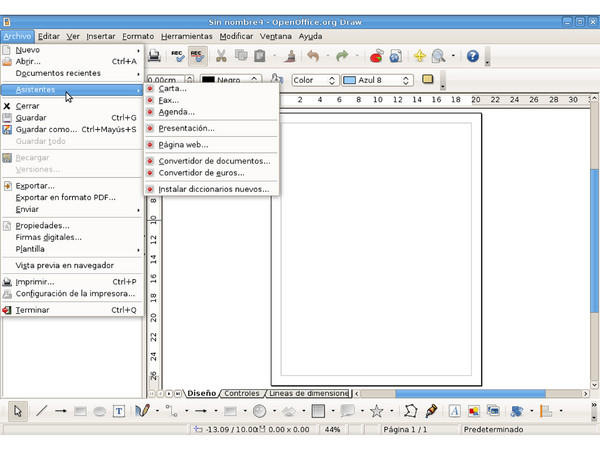Select Convertidor de euros... entry

[x=211, y=173]
